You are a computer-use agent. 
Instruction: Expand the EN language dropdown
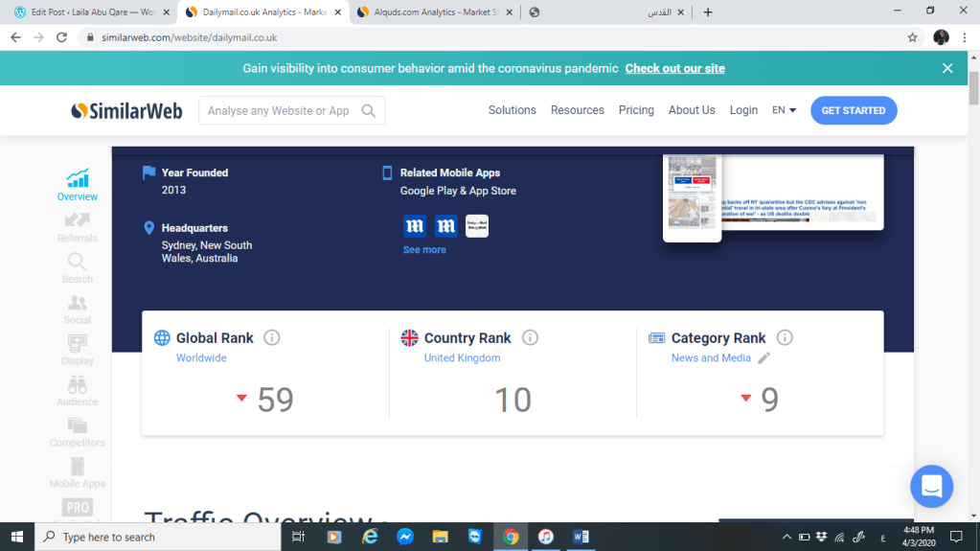(x=784, y=110)
